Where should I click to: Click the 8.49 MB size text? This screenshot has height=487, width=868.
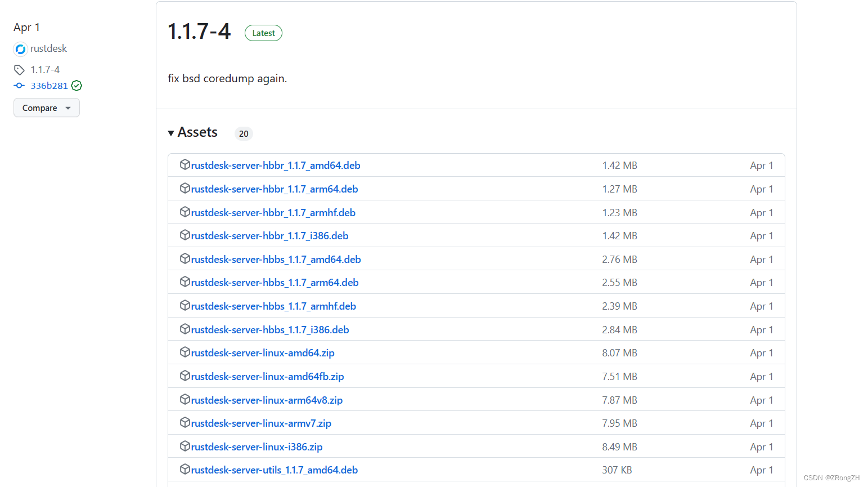[x=619, y=447]
